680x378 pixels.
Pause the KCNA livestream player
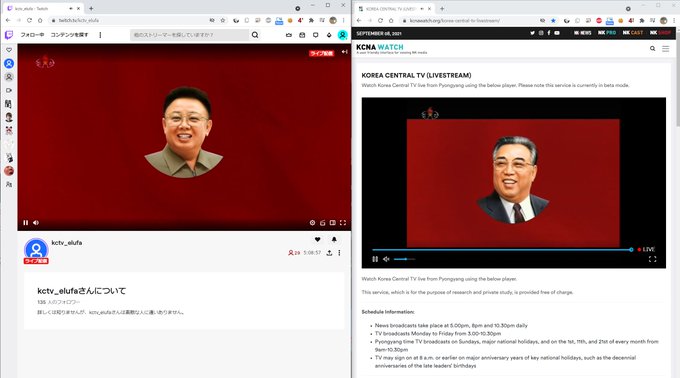[x=375, y=259]
